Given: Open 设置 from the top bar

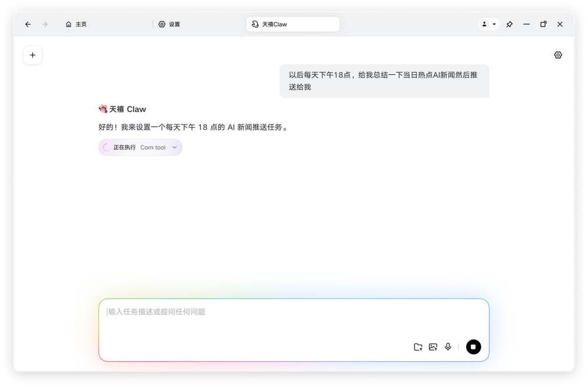Looking at the screenshot, I should [169, 24].
